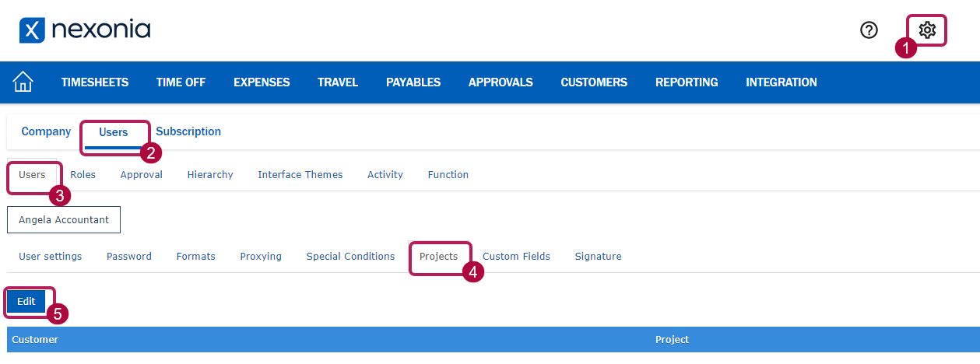980x364 pixels.
Task: Open the Time Off menu
Action: pyautogui.click(x=181, y=82)
